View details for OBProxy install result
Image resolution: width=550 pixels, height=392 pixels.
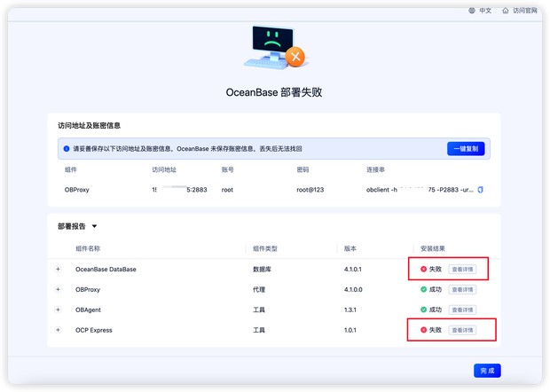point(462,290)
